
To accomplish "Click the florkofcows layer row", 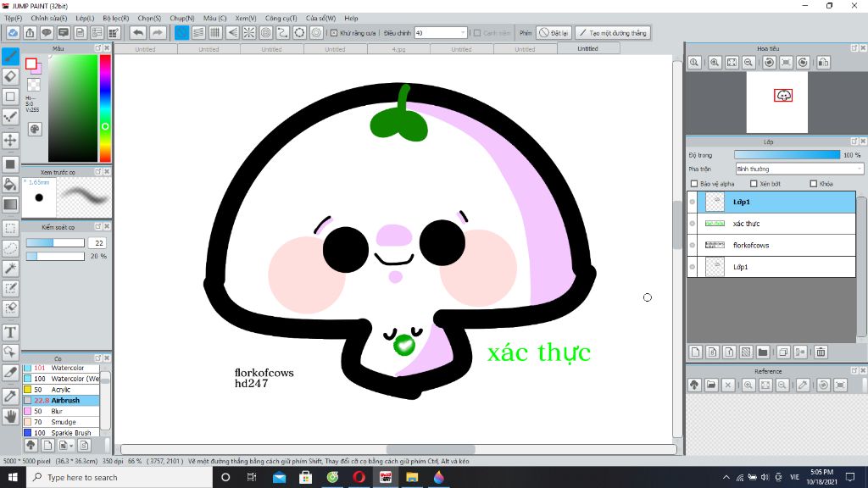I will [x=771, y=245].
